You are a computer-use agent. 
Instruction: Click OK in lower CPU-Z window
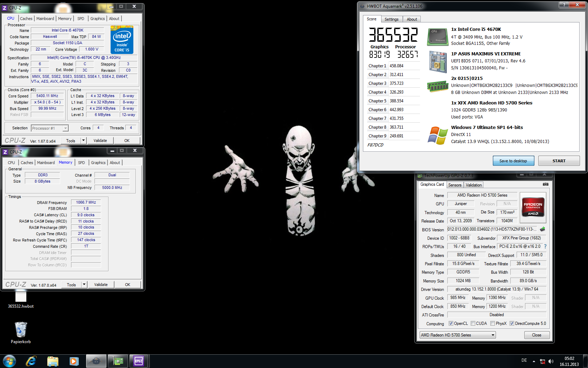pyautogui.click(x=127, y=285)
